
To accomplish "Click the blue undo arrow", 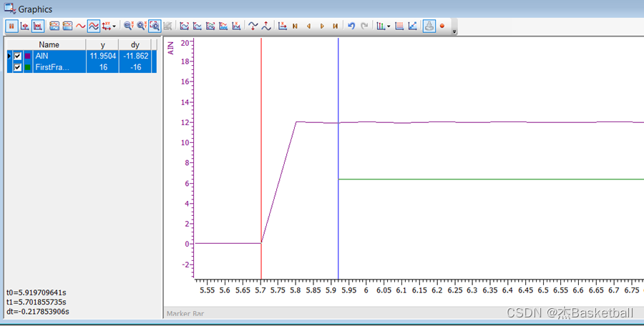I will (351, 26).
